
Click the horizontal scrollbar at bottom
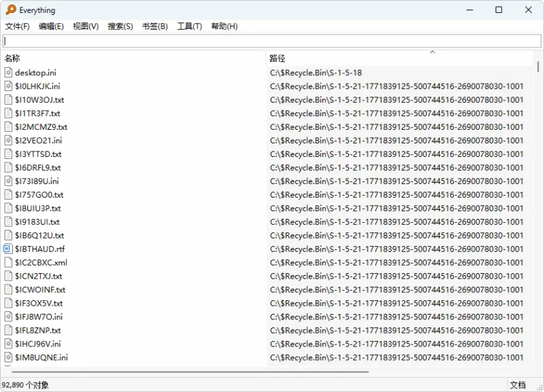(190, 372)
